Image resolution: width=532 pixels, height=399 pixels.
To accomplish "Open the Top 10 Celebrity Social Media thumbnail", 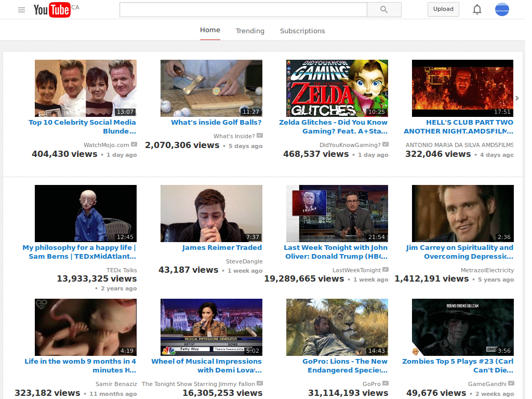I will point(86,88).
